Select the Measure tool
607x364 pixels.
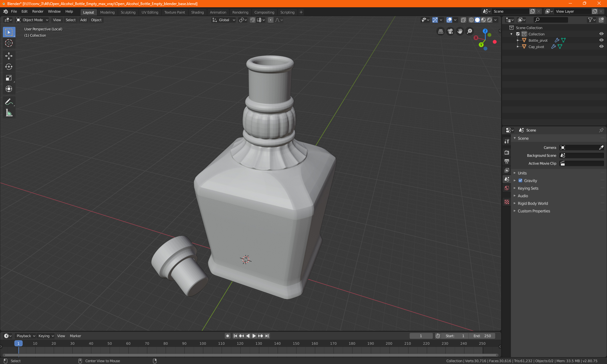tap(9, 113)
